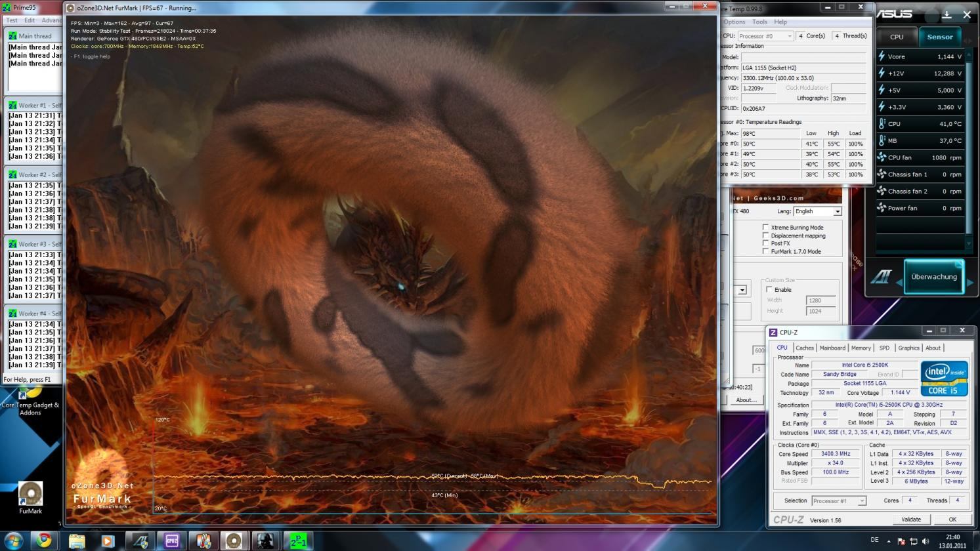Switch to Prime95 taskbar icon
Image resolution: width=980 pixels, height=551 pixels.
(298, 541)
